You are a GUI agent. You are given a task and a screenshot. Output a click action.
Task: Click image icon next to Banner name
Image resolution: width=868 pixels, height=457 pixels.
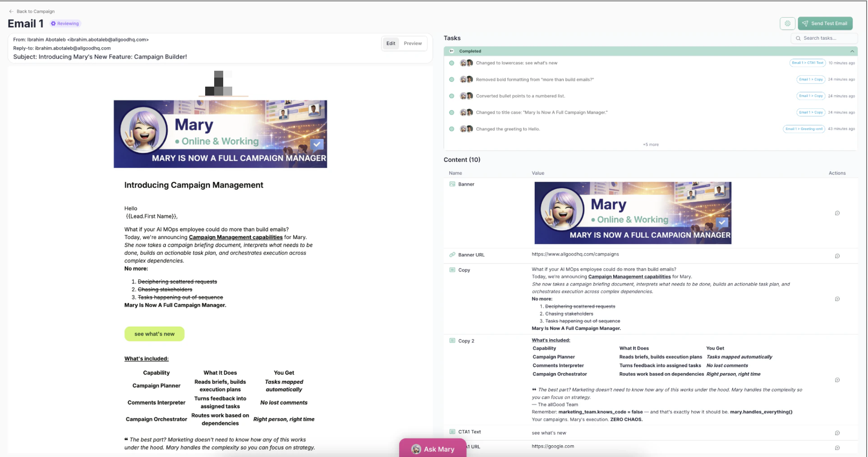coord(452,184)
